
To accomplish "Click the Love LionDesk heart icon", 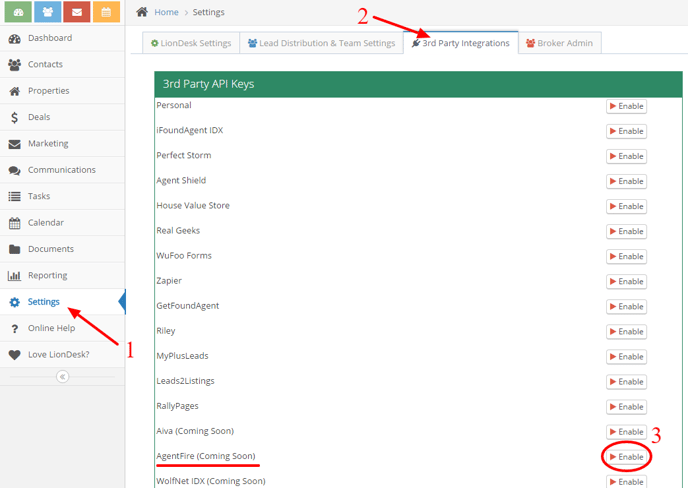I will tap(14, 355).
